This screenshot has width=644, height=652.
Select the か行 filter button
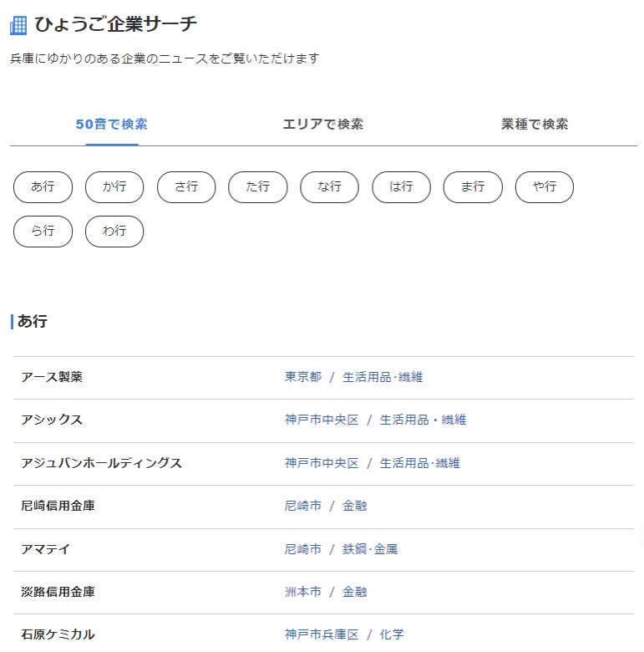(114, 186)
